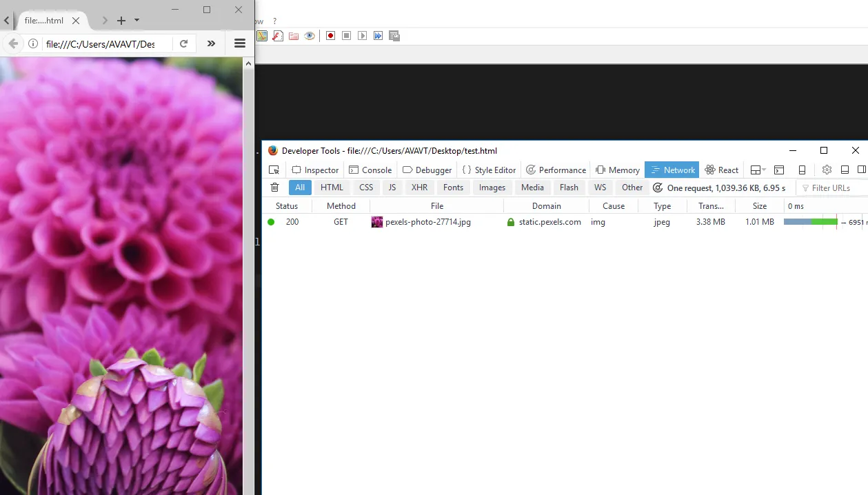The width and height of the screenshot is (868, 495).
Task: Click the red-marked document icon in the editor toolbar
Action: point(278,36)
